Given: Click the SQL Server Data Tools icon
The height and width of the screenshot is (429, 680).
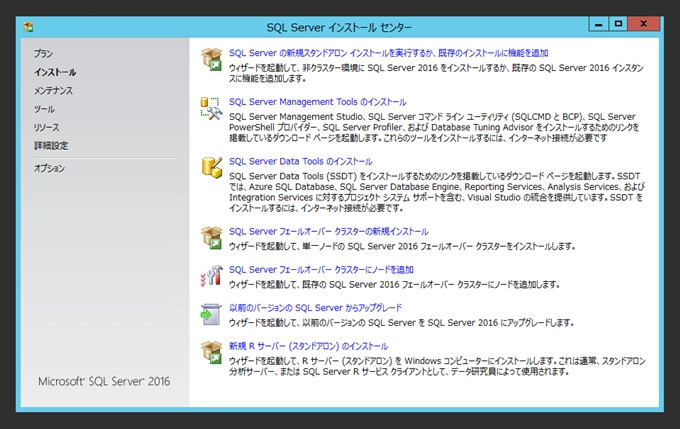Looking at the screenshot, I should 212,168.
